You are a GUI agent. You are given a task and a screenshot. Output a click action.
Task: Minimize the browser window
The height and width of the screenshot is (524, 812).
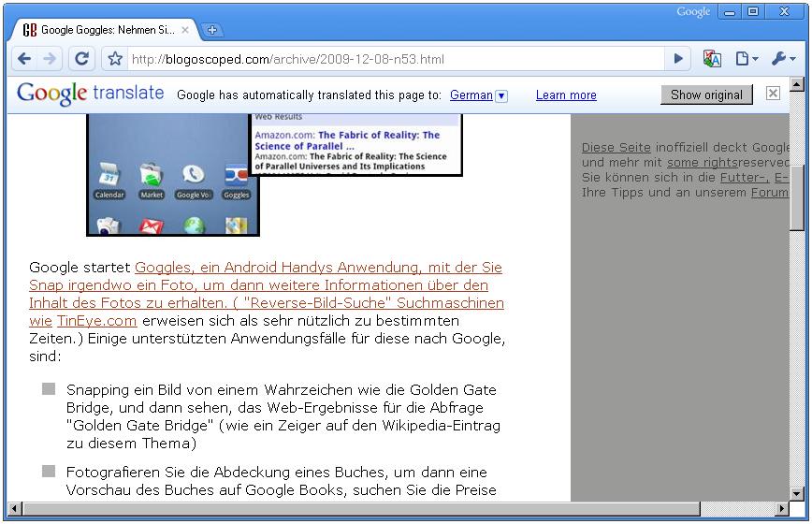point(729,11)
